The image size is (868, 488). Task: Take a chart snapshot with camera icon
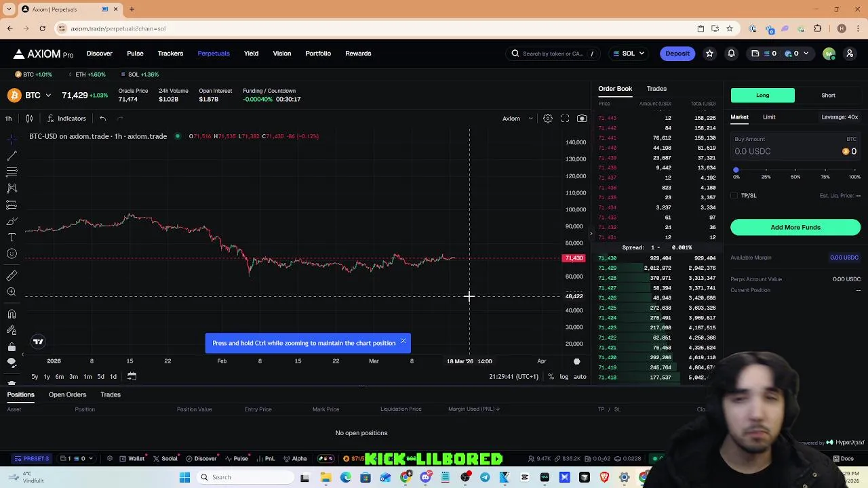coord(582,119)
